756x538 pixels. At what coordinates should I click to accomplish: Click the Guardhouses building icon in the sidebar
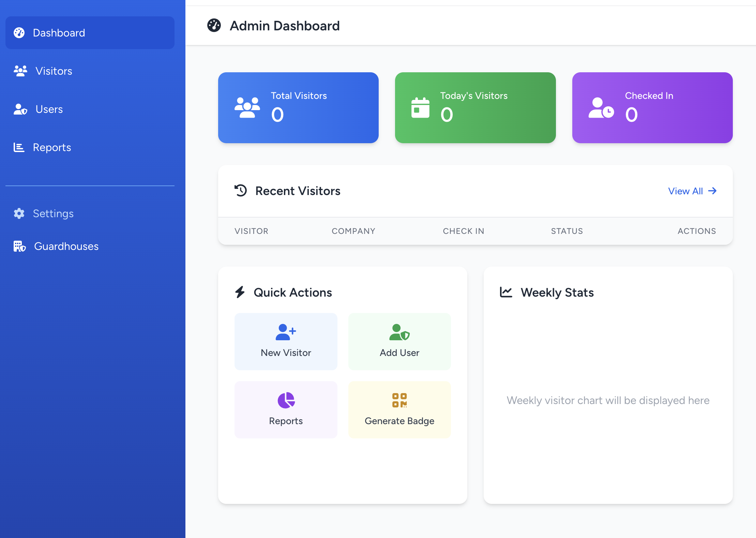pos(19,246)
